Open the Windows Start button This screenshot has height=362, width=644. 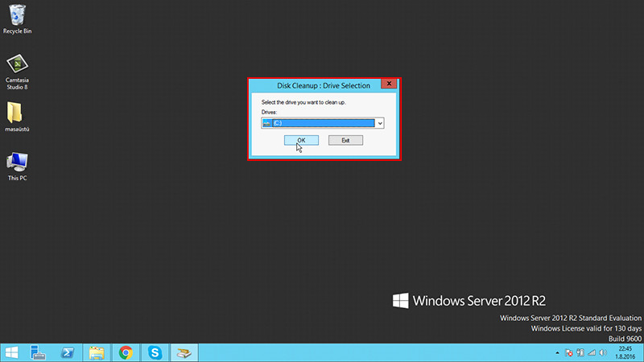[12, 352]
